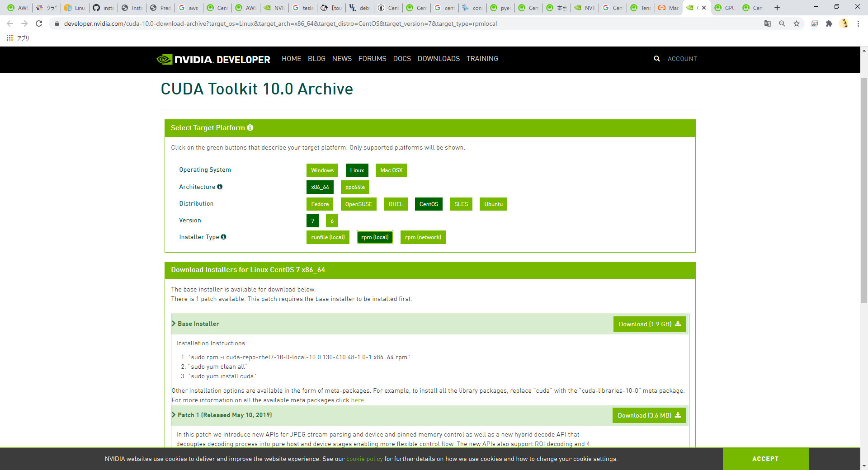Click the page translate icon in address bar
868x470 pixels.
pyautogui.click(x=768, y=23)
